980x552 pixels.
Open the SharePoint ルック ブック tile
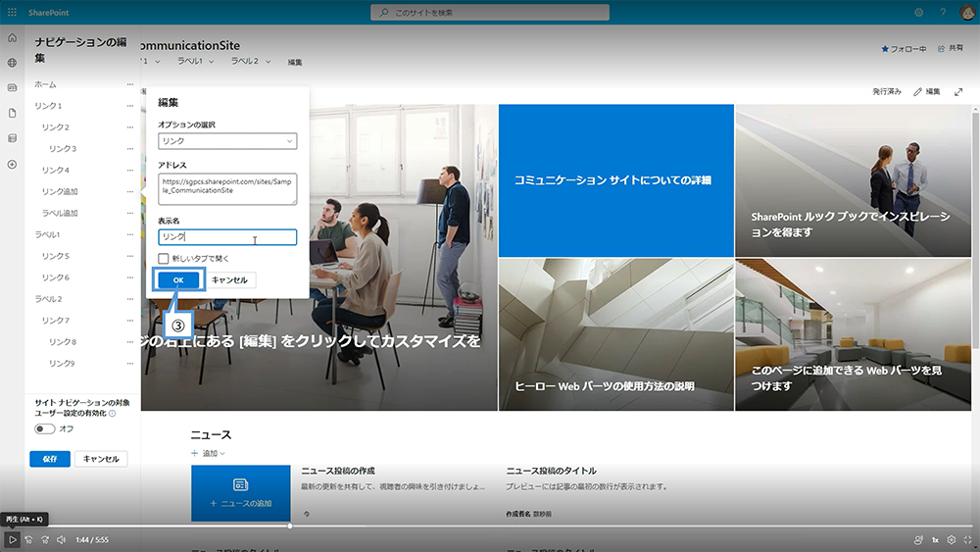tap(854, 180)
